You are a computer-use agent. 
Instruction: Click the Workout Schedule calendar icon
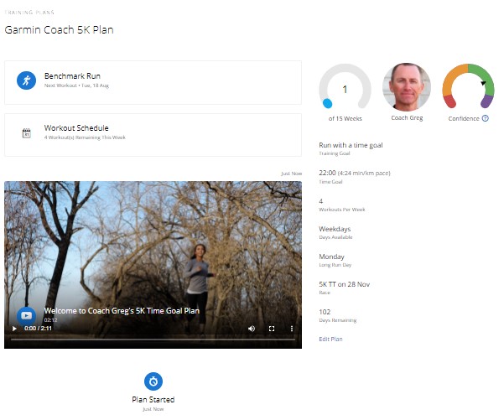[x=26, y=133]
